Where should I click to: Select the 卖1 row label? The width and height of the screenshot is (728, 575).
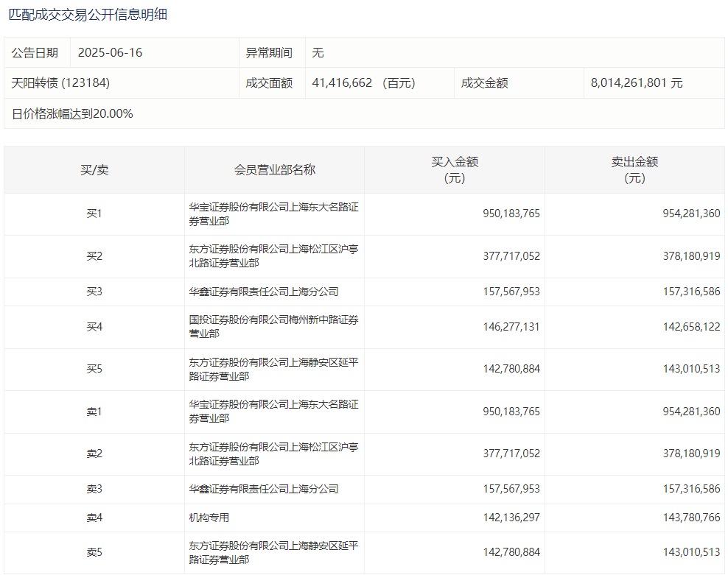(x=94, y=412)
